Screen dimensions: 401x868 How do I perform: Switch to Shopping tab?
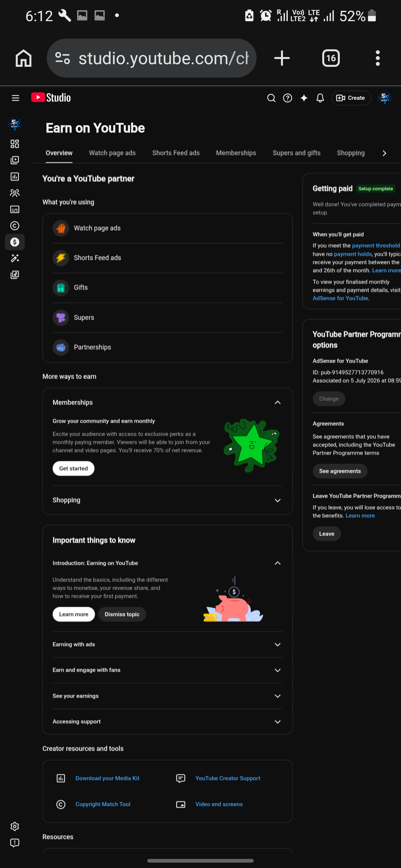pos(351,153)
